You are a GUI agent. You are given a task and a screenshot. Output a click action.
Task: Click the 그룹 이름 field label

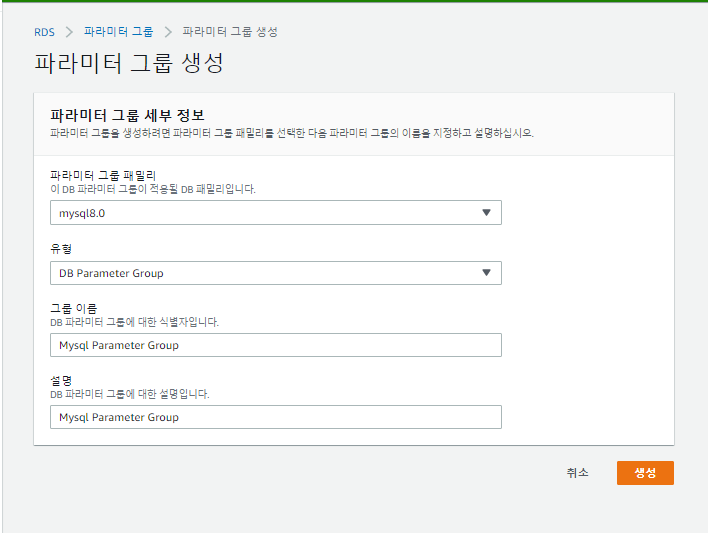click(74, 309)
